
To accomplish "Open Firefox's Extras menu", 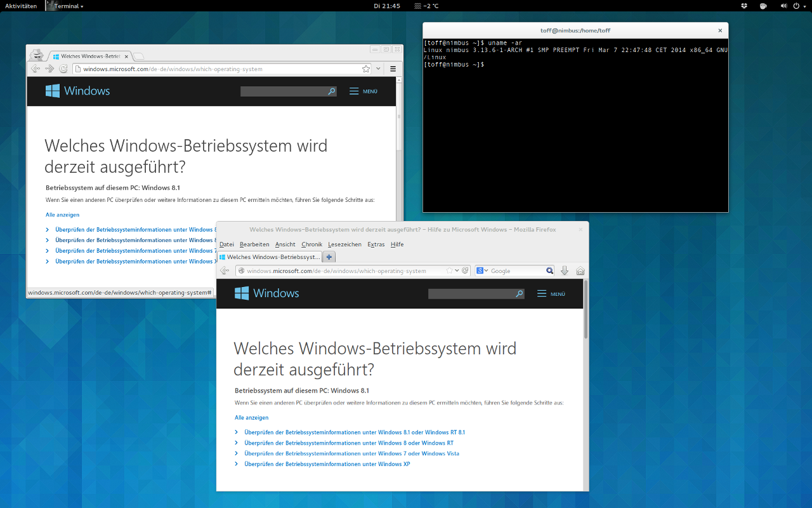I will point(376,244).
